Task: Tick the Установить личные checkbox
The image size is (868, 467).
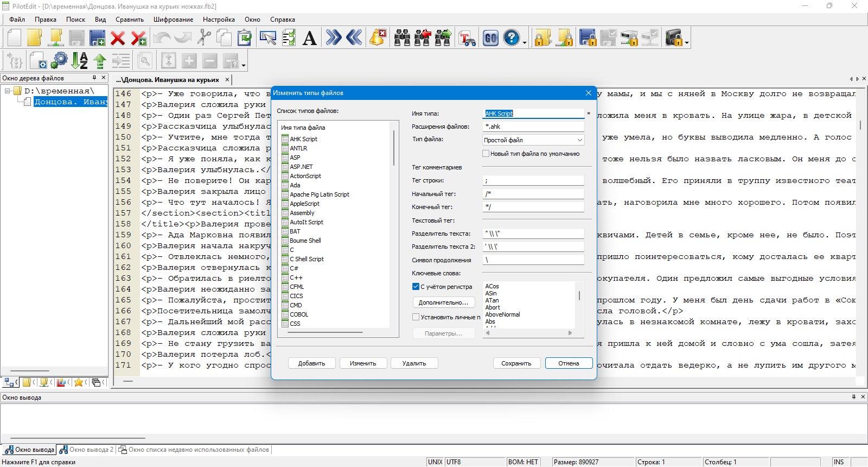Action: [x=416, y=317]
